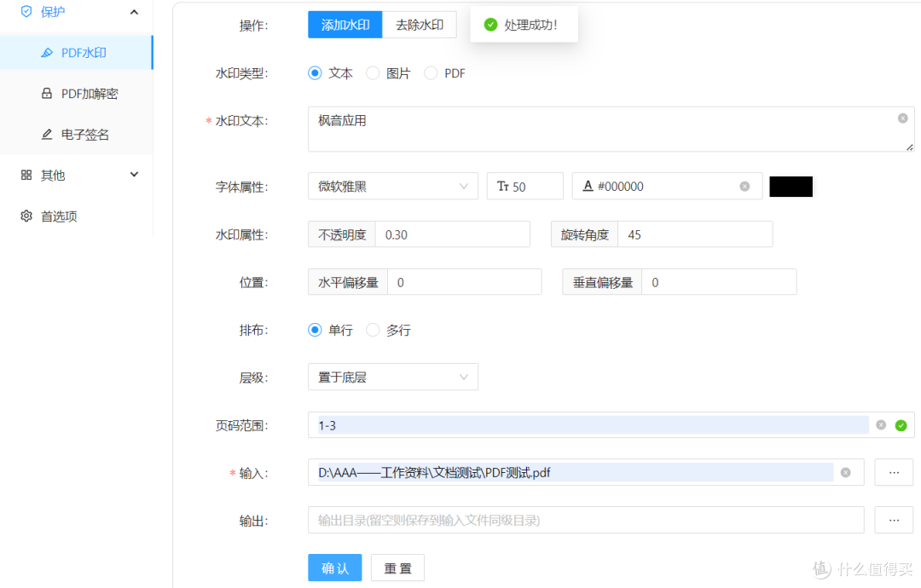Screen dimensions: 921x588
Task: Click the stamp icon beside PDF水印
Action: [47, 53]
